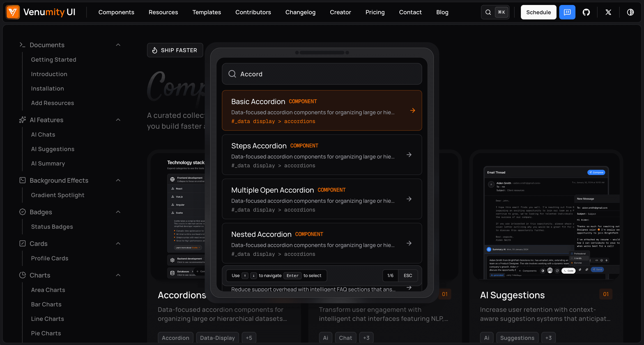The width and height of the screenshot is (644, 345).
Task: Click the Chat tag chip
Action: (345, 338)
